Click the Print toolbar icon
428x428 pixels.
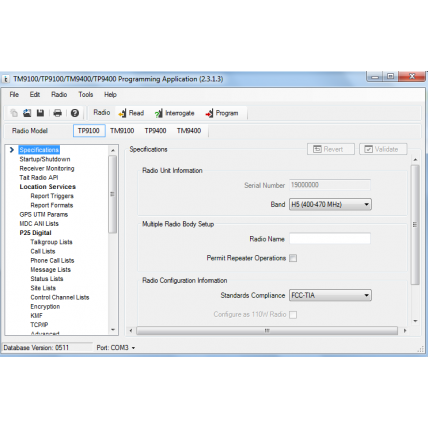coord(57,113)
